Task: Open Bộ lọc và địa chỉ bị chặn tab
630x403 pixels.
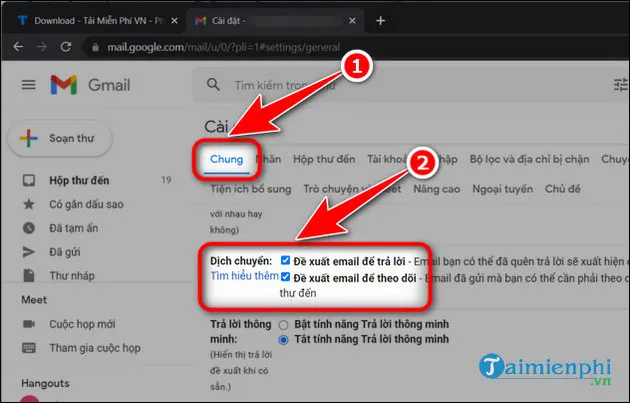Action: [529, 159]
